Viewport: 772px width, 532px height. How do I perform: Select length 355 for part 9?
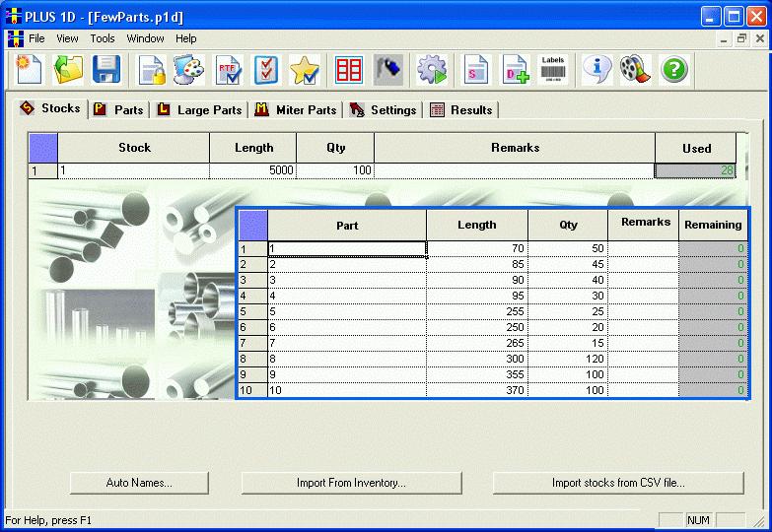click(477, 374)
